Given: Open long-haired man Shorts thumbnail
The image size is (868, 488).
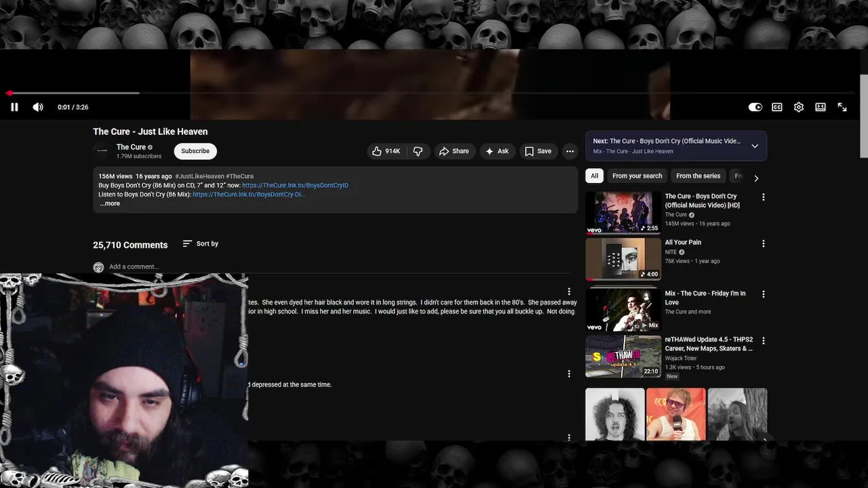Looking at the screenshot, I should click(737, 414).
